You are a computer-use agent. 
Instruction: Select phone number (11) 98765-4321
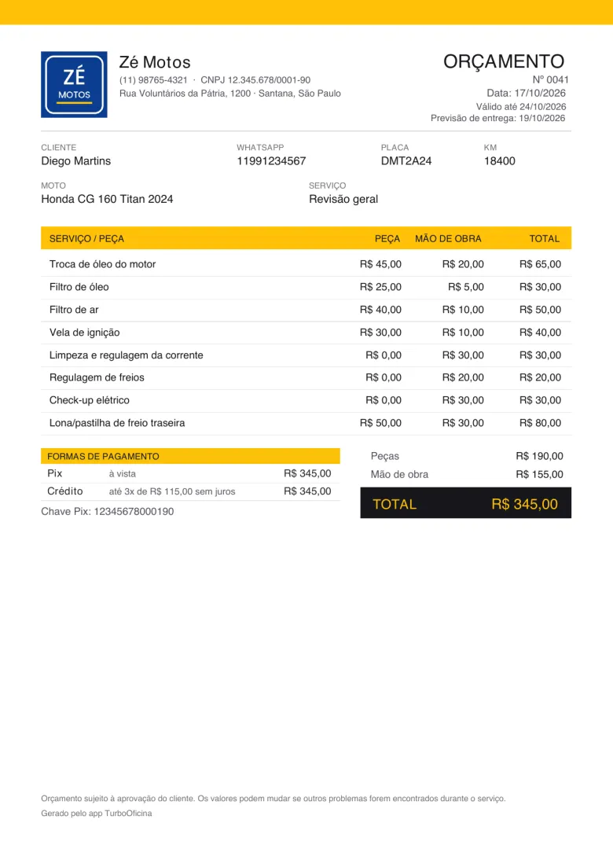tap(153, 80)
